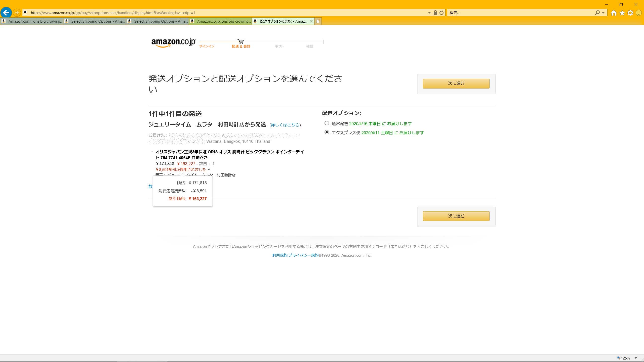Click '割引価格: ￥163,227' in popup
The height and width of the screenshot is (362, 644).
187,199
